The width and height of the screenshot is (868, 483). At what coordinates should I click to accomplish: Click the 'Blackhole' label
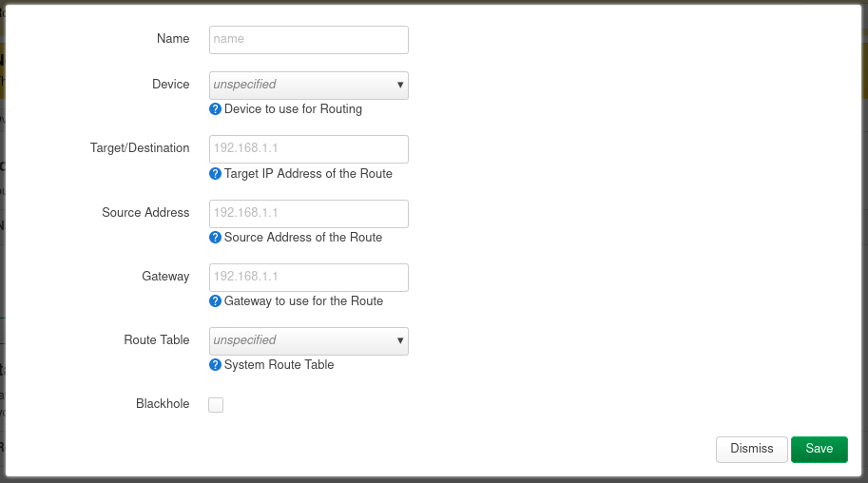click(163, 404)
